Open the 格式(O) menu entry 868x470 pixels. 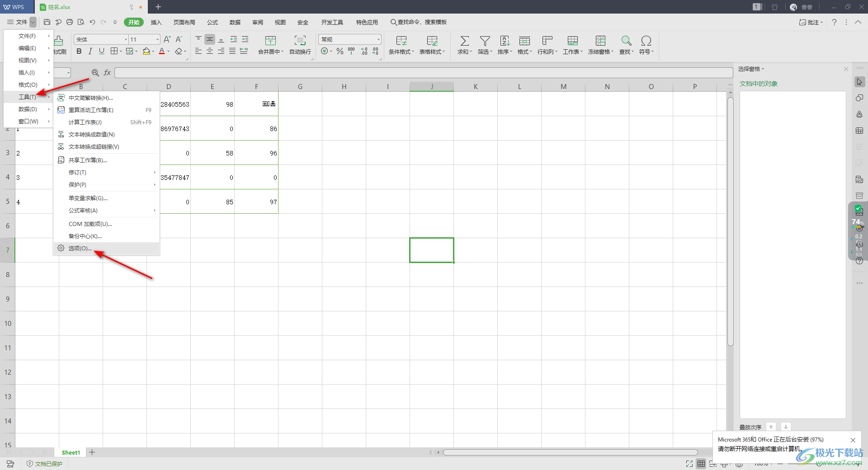coord(28,85)
